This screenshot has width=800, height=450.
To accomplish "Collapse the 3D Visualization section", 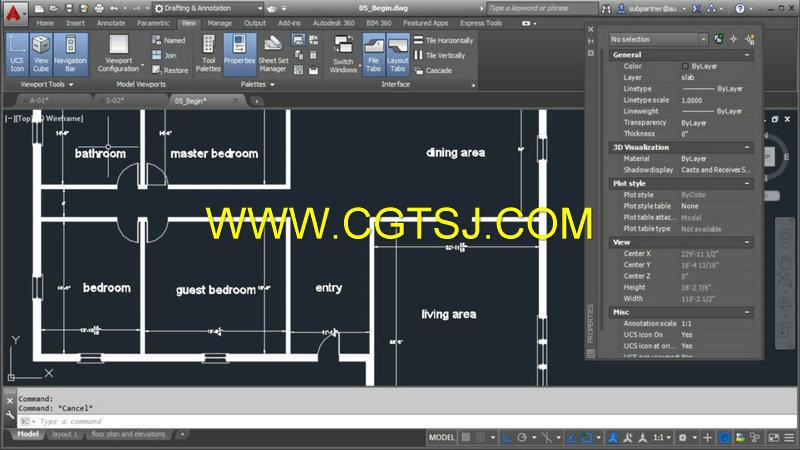I will (747, 147).
